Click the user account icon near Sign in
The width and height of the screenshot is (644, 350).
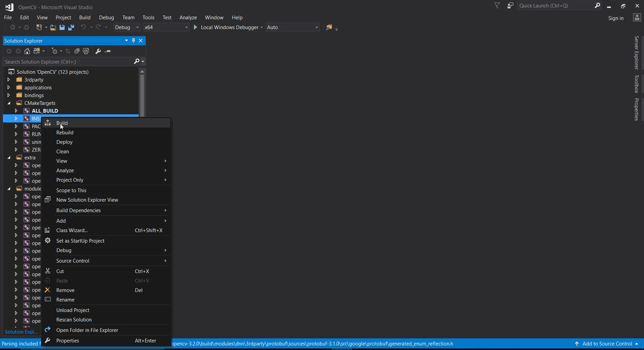[636, 18]
